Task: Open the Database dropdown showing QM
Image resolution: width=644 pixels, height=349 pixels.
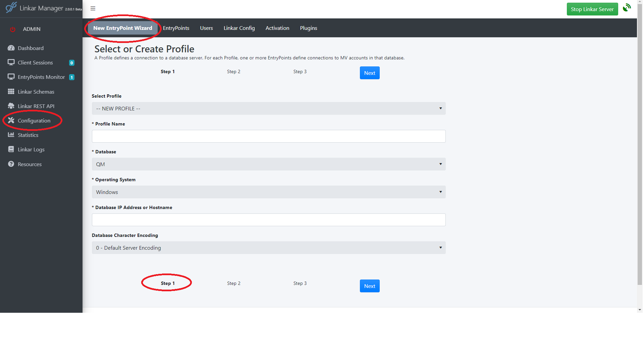Action: coord(269,164)
